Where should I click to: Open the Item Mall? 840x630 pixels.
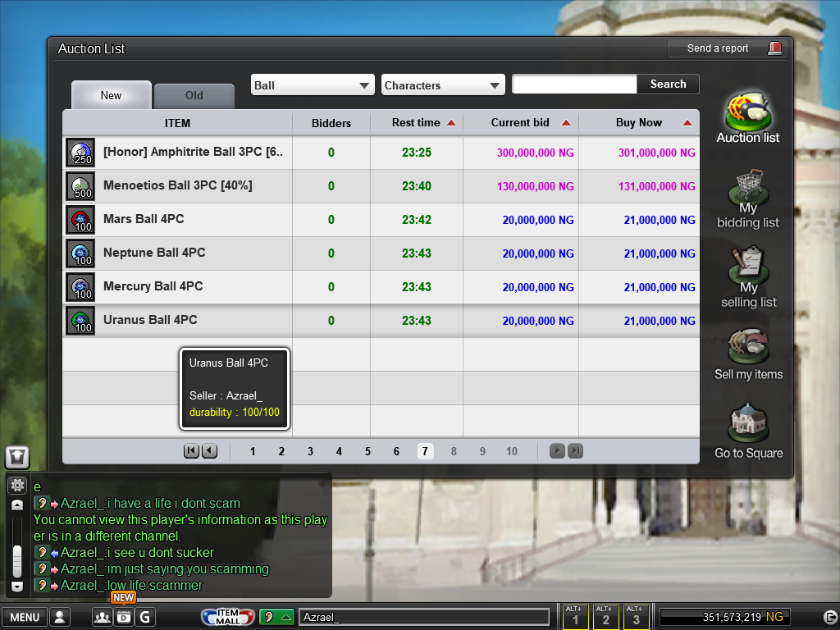(x=226, y=617)
